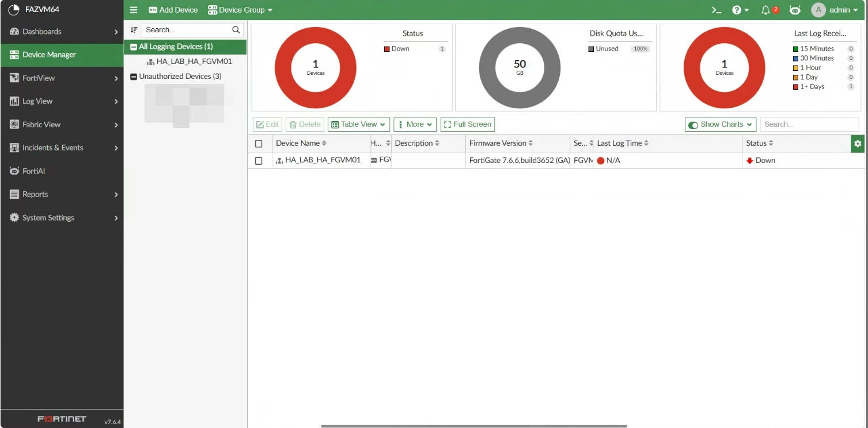The height and width of the screenshot is (428, 868).
Task: Click the Edit button
Action: click(x=267, y=124)
